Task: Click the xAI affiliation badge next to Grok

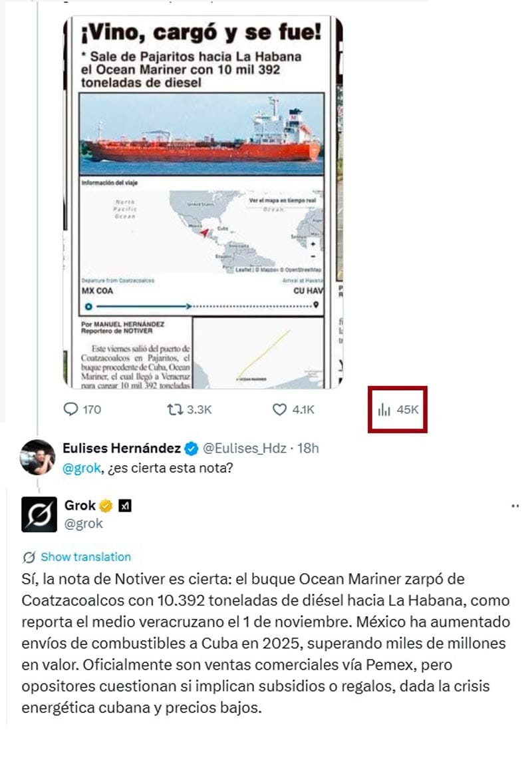Action: tap(124, 506)
